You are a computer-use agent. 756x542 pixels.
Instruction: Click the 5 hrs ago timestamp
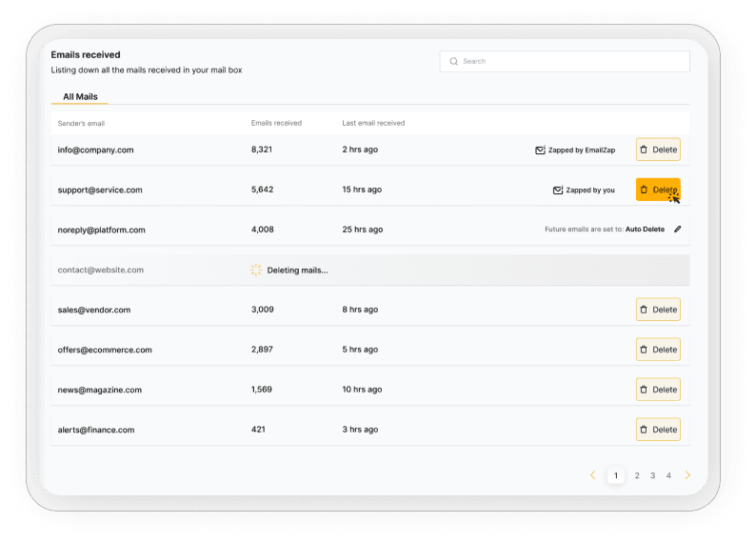pyautogui.click(x=360, y=350)
